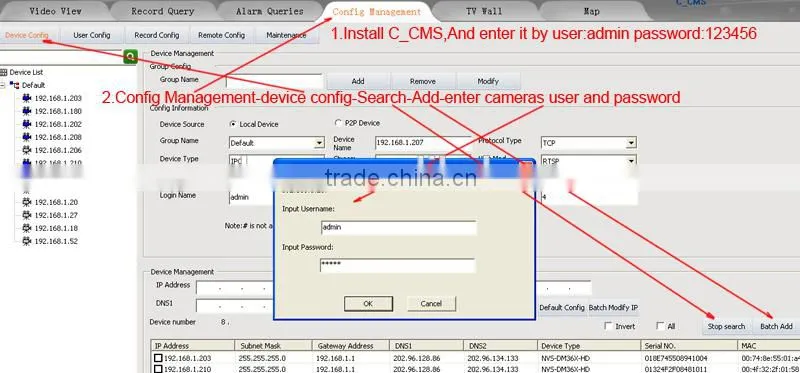Click serial number 018E745508941004
Screen dimensions: 800x373
point(676,358)
